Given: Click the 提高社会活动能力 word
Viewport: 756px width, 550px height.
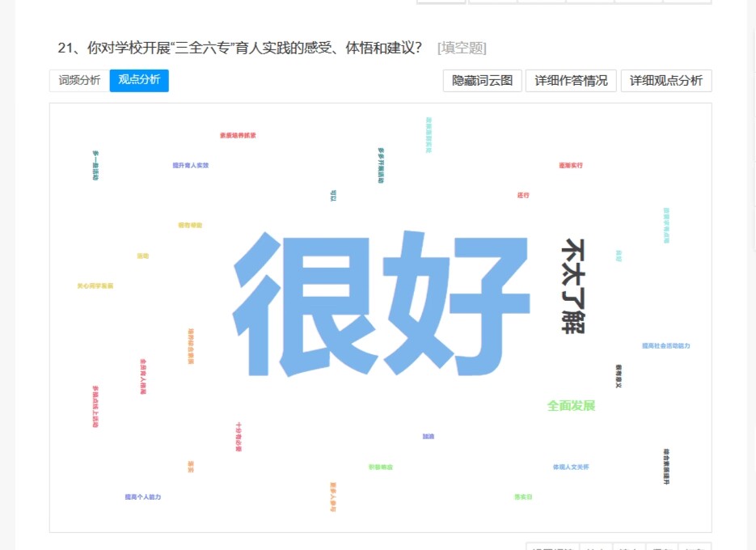Looking at the screenshot, I should [x=666, y=345].
